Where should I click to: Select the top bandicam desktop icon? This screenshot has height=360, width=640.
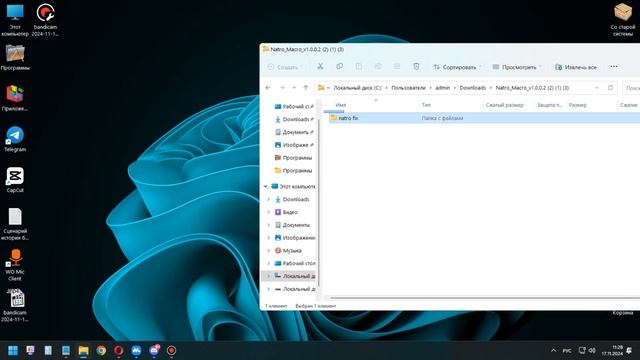pos(45,20)
